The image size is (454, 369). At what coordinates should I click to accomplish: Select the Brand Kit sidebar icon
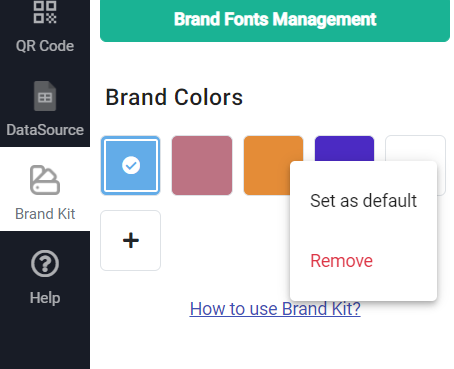(x=45, y=180)
